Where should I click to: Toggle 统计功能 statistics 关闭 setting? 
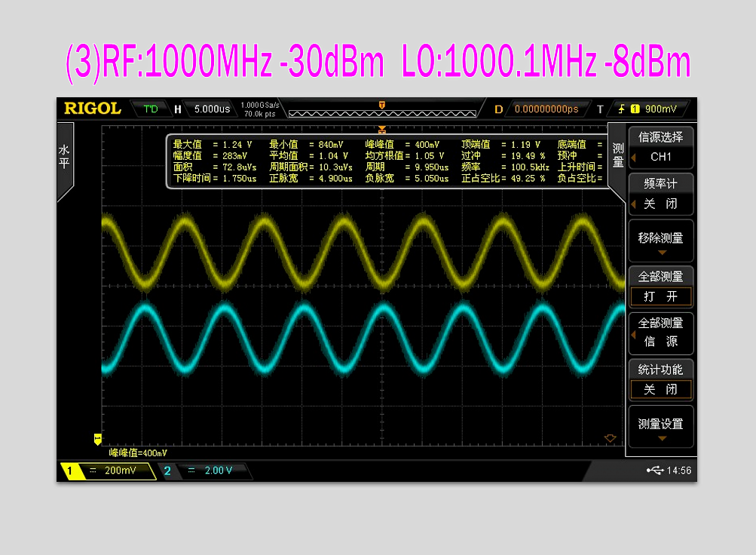660,389
